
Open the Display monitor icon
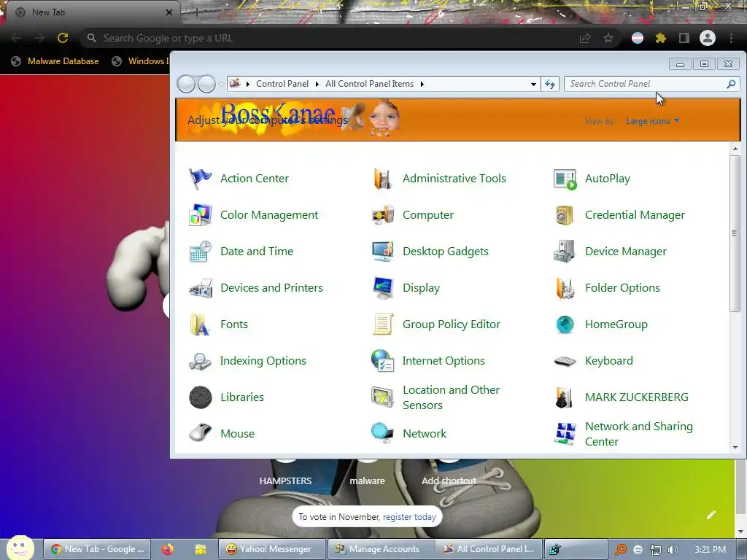click(x=382, y=288)
